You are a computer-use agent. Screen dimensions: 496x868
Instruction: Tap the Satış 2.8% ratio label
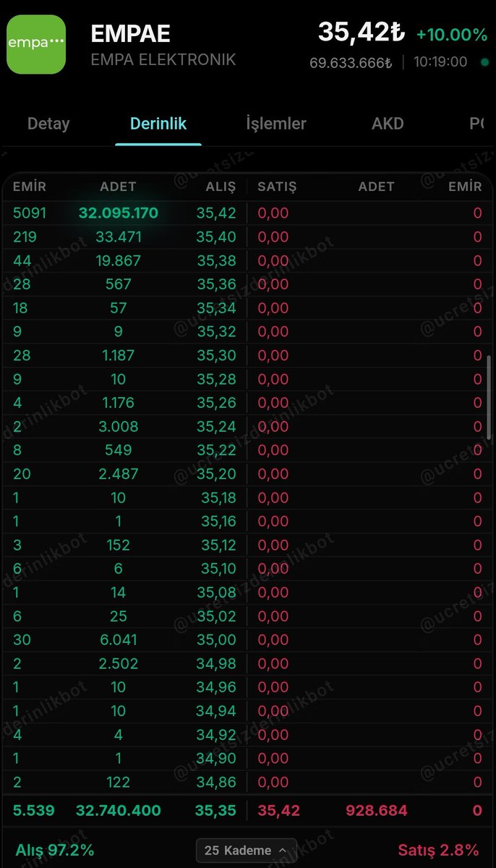coord(439,850)
